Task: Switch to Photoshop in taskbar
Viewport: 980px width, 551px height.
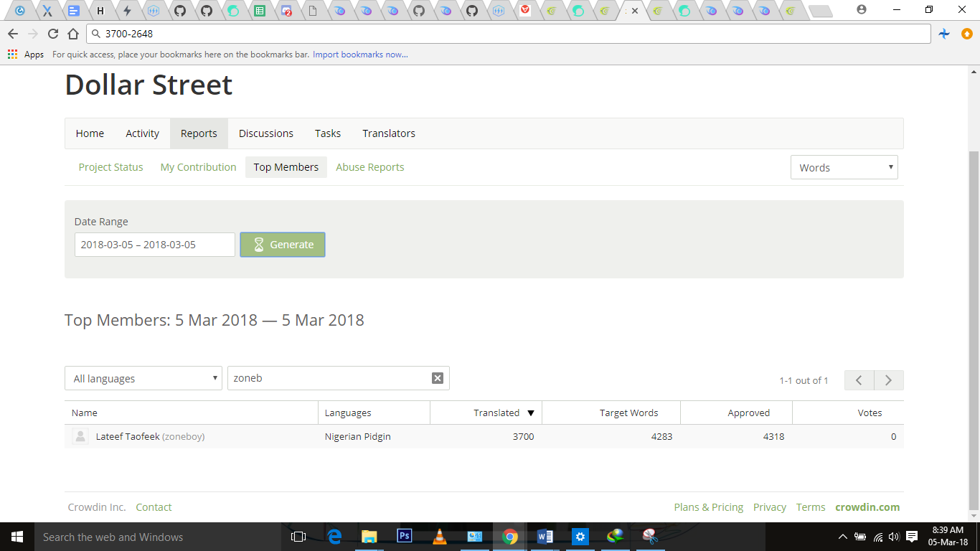Action: click(405, 537)
